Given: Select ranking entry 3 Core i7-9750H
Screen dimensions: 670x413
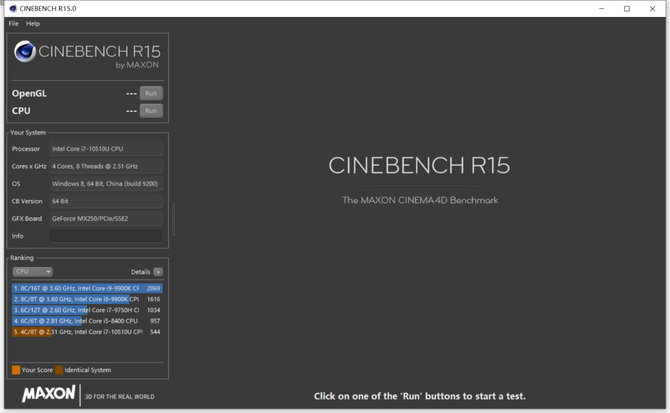Looking at the screenshot, I should tap(87, 310).
